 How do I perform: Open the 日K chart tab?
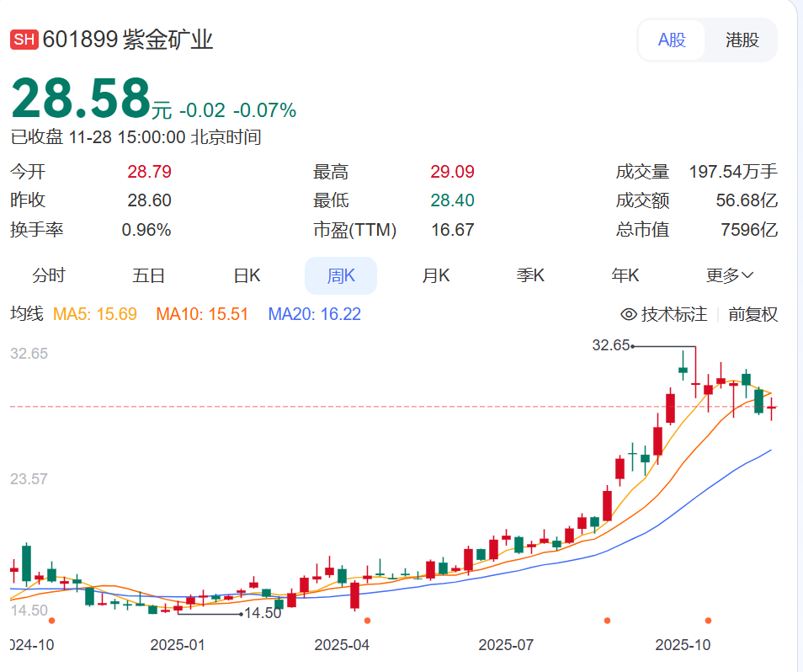coord(247,275)
